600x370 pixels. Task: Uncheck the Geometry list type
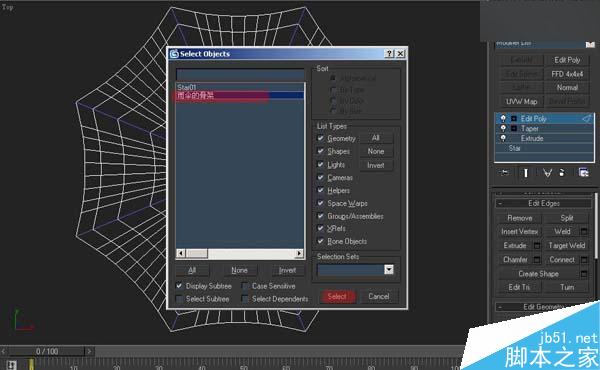click(321, 138)
